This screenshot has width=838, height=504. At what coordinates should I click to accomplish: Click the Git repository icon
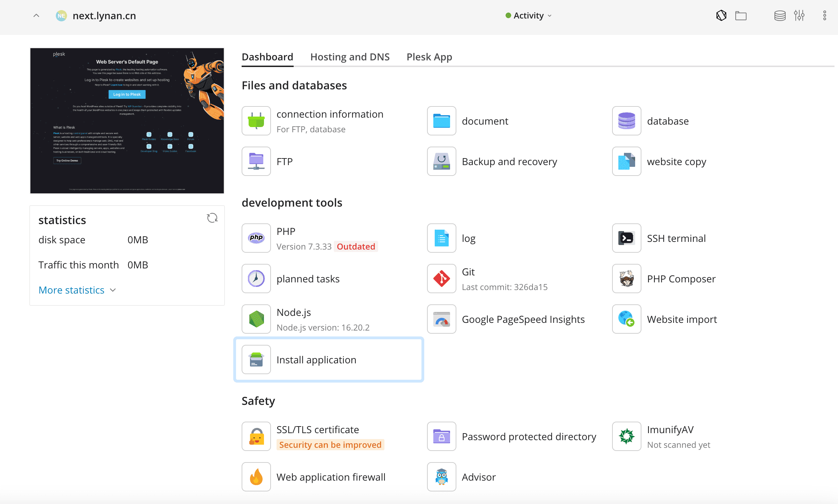(x=441, y=279)
